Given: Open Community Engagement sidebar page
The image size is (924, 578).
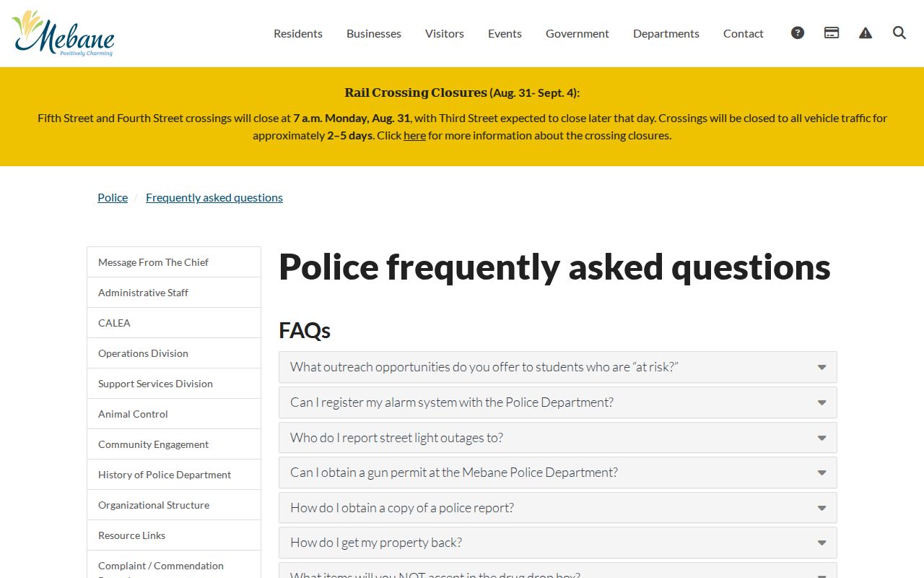Looking at the screenshot, I should point(174,444).
